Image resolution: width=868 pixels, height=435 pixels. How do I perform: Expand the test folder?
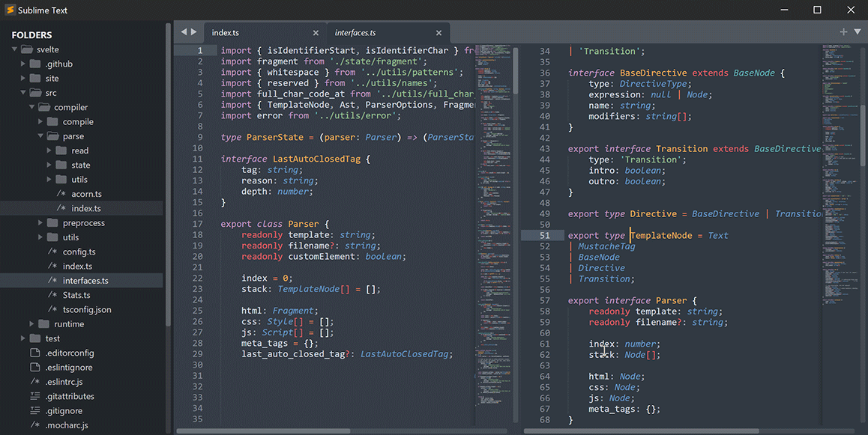click(x=23, y=338)
